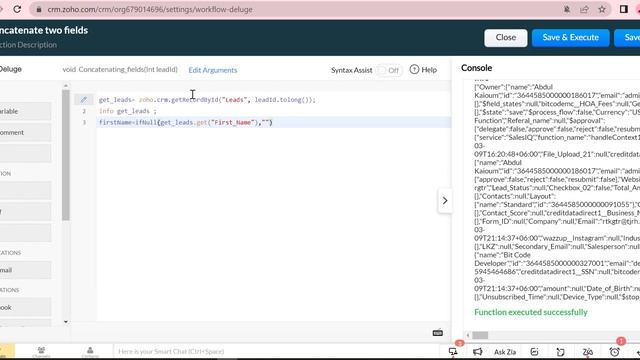Open the browser side panel icon
Viewport: 640px width, 360px height.
coord(623,9)
